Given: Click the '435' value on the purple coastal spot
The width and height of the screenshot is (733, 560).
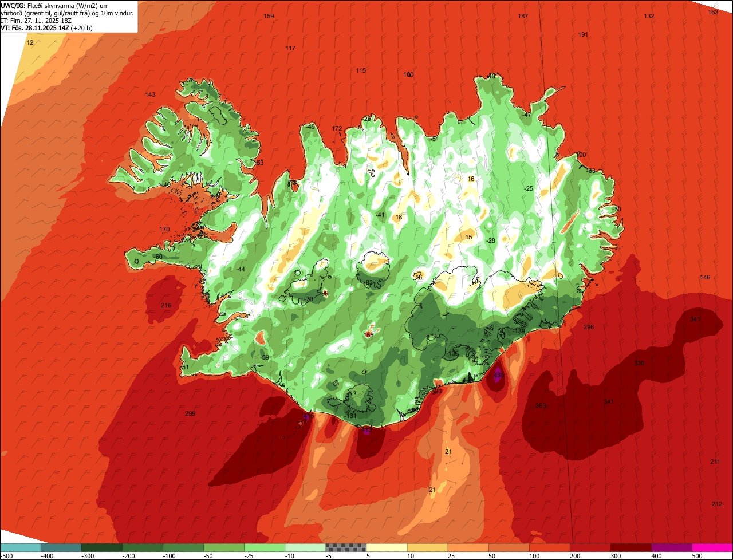Looking at the screenshot, I should 498,375.
